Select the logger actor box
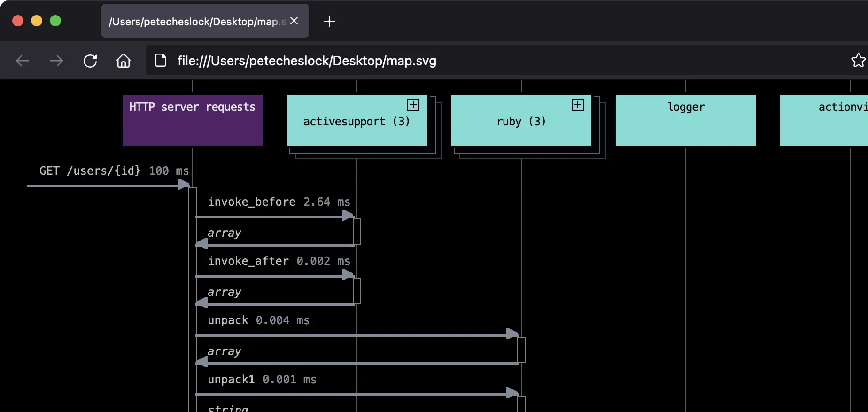This screenshot has width=868, height=412. tap(686, 120)
